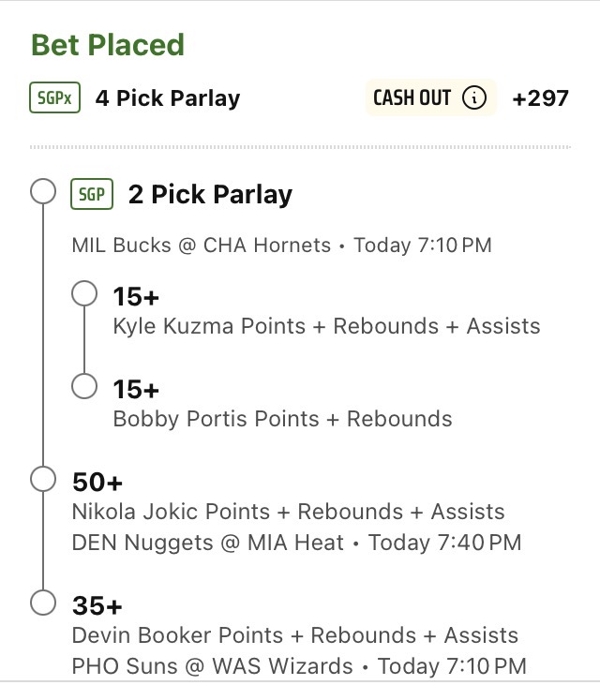
Task: Open DEN Nuggets @ MIA Heat game
Action: tap(208, 543)
